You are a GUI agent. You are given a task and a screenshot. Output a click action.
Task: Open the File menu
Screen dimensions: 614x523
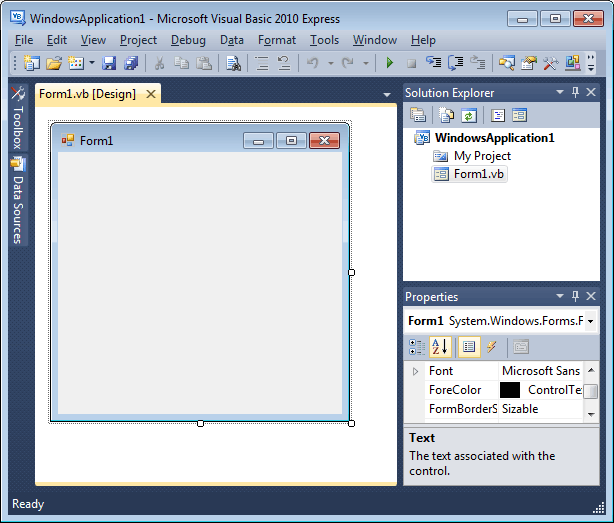click(x=24, y=40)
